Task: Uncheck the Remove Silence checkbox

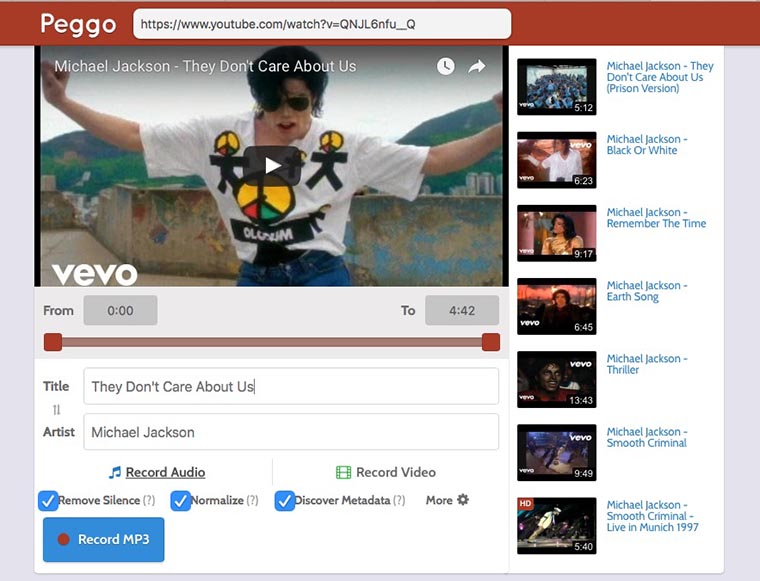Action: (x=48, y=501)
